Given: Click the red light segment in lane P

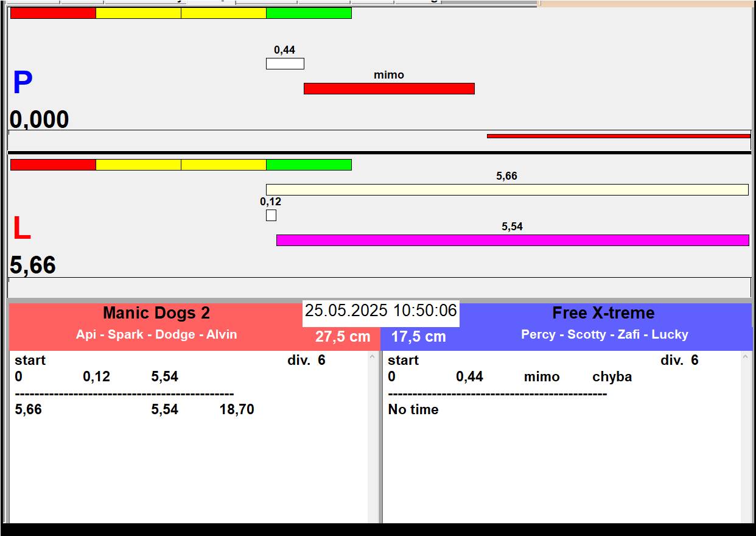Looking at the screenshot, I should point(53,13).
